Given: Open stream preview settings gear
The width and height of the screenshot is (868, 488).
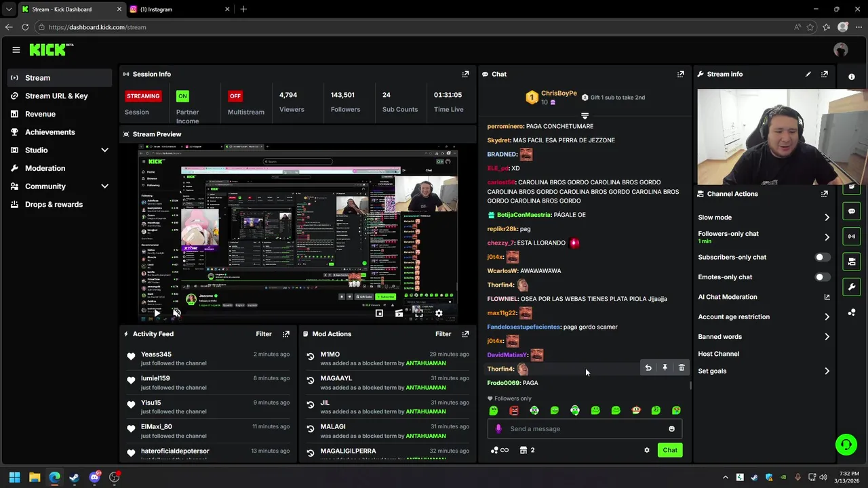Looking at the screenshot, I should click(439, 313).
